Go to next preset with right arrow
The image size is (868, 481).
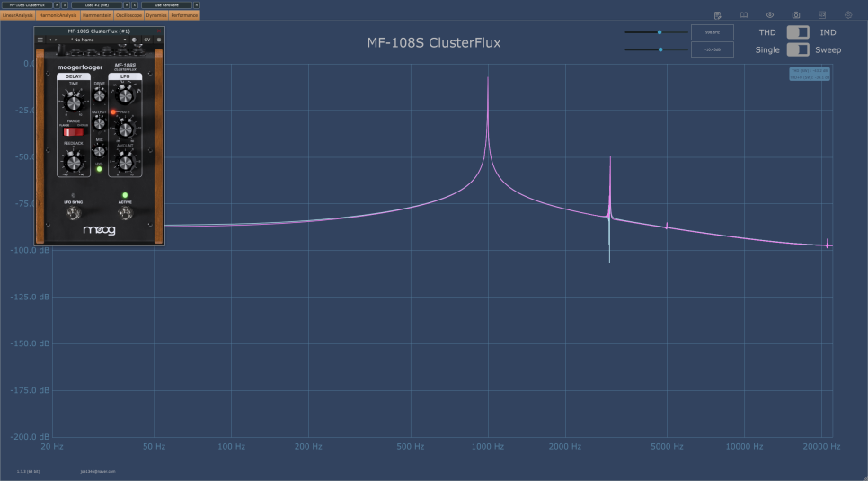(x=56, y=40)
